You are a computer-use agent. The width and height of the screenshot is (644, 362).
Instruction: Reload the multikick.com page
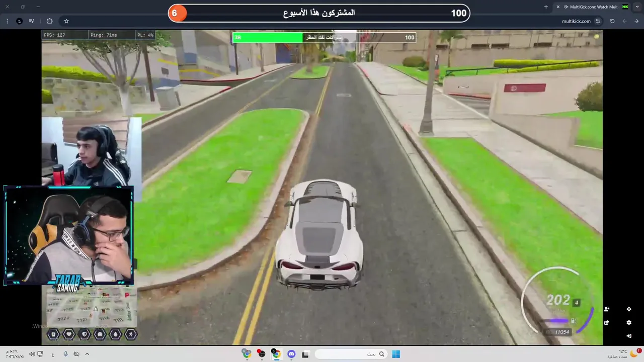point(612,21)
